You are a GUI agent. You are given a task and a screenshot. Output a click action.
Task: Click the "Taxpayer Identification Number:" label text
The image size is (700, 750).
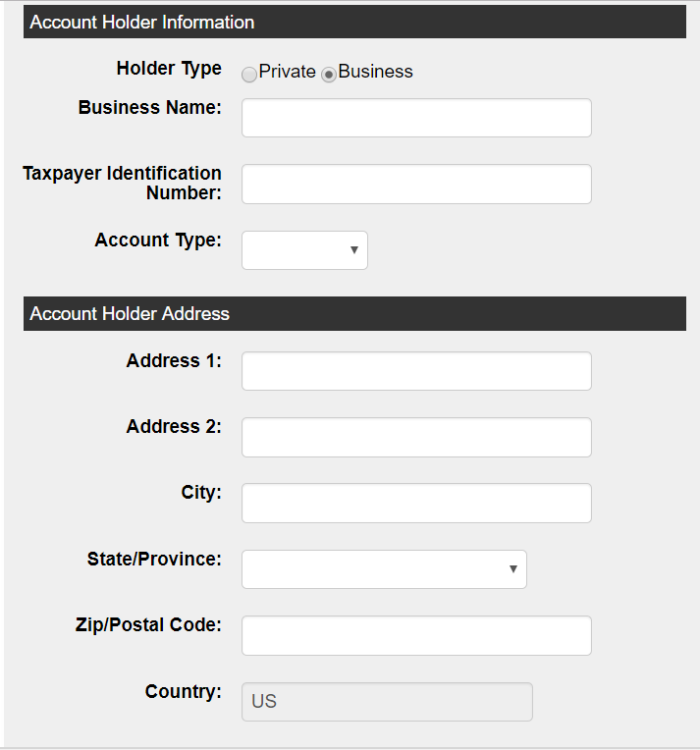pyautogui.click(x=123, y=183)
